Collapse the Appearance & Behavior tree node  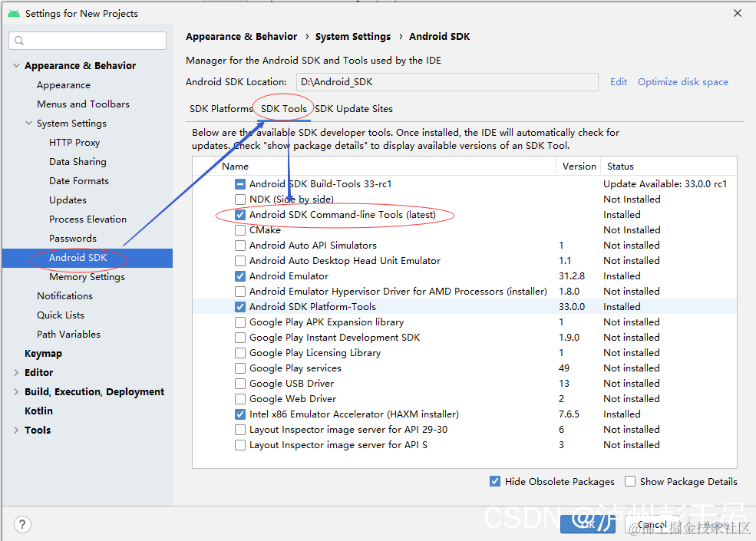coord(16,65)
